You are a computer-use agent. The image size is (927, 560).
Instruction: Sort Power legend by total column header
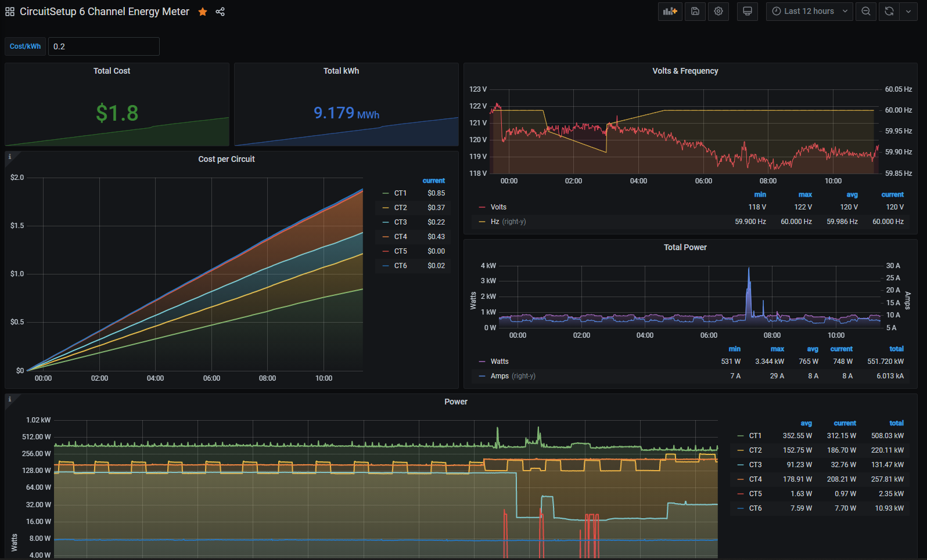pyautogui.click(x=896, y=423)
